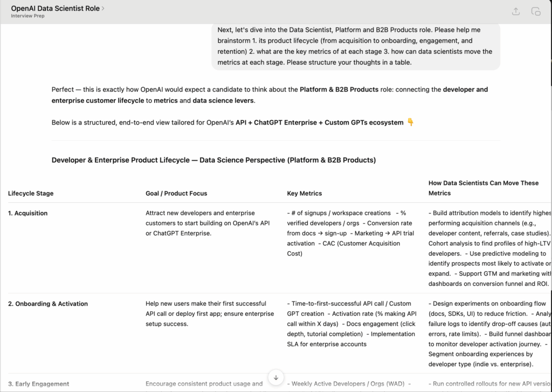552x392 pixels.
Task: Expand the chevron next to chat title
Action: pos(103,9)
